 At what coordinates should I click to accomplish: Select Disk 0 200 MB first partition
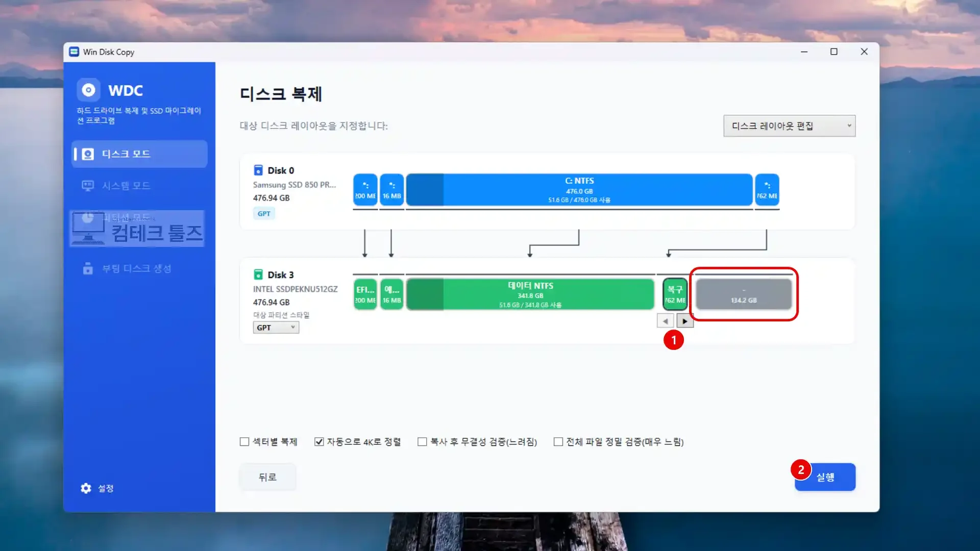pyautogui.click(x=365, y=190)
